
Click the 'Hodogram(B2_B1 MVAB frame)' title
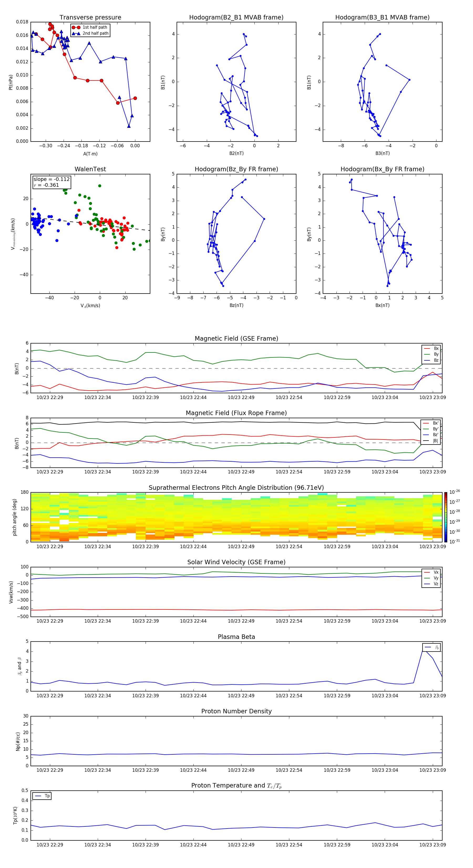click(x=236, y=18)
